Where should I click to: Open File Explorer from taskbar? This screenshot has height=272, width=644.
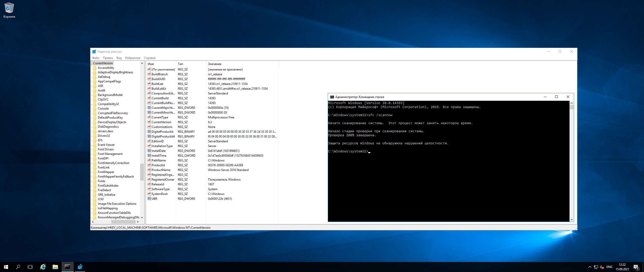click(x=55, y=267)
